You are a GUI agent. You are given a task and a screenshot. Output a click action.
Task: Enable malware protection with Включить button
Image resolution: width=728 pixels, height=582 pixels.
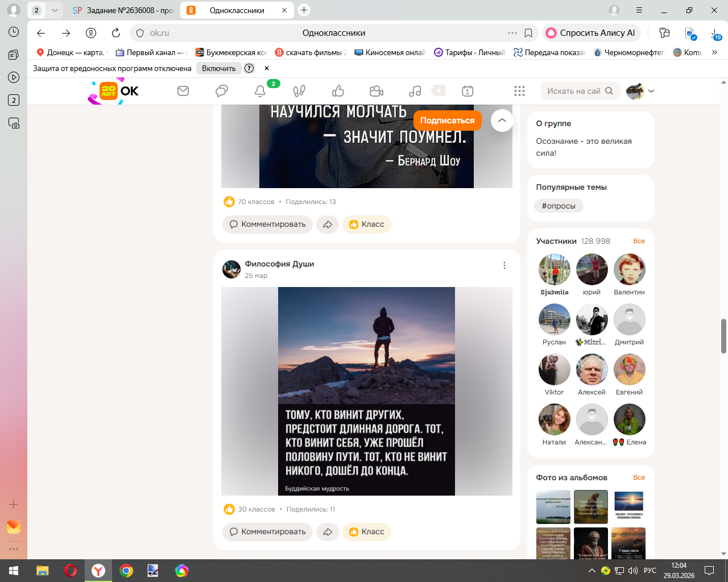tap(218, 68)
